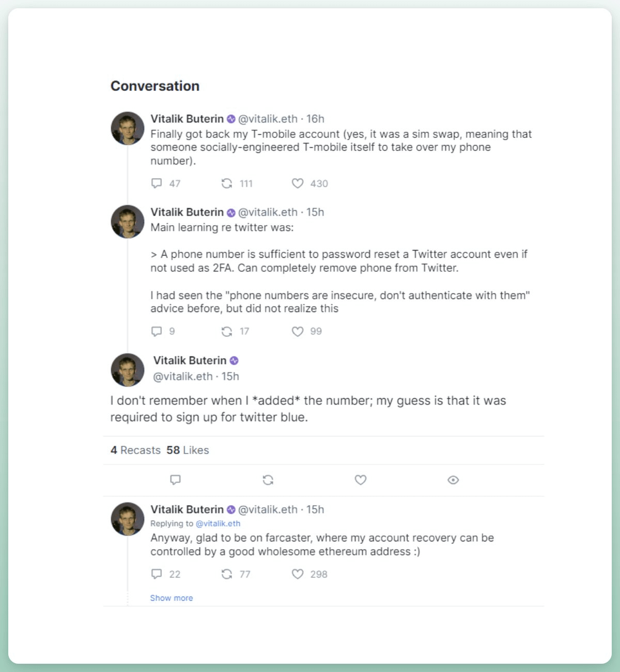Click Vitalik Buterin name on the 16h cast
This screenshot has height=672, width=620.
(x=187, y=119)
